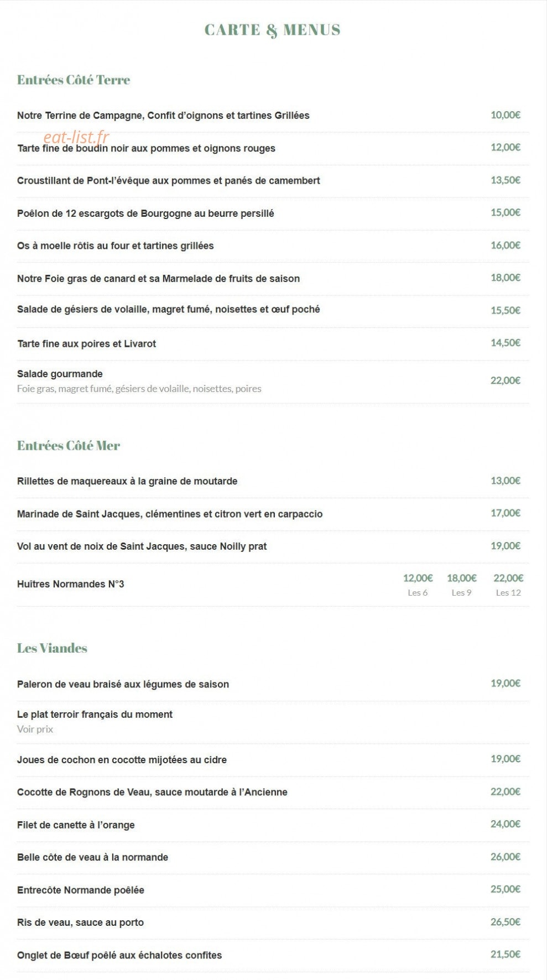Image resolution: width=547 pixels, height=980 pixels.
Task: Select Rillettes de maquereaux dish
Action: [127, 481]
